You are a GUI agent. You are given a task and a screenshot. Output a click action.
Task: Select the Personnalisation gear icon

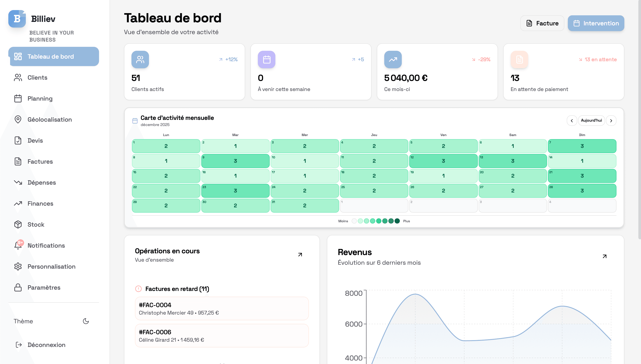click(18, 266)
